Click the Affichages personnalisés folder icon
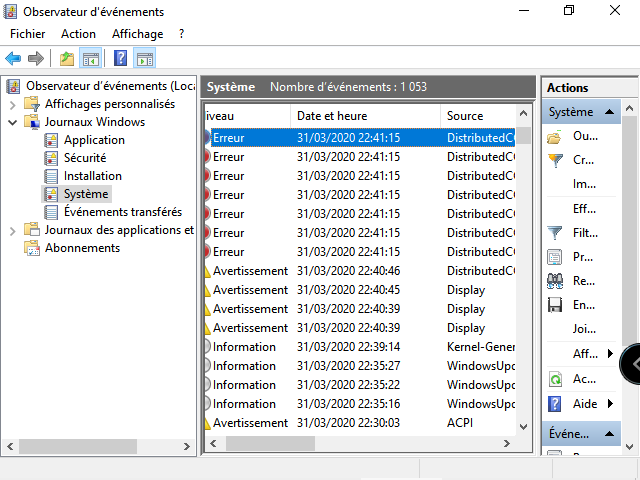Viewport: 640px width, 480px height. pos(32,104)
